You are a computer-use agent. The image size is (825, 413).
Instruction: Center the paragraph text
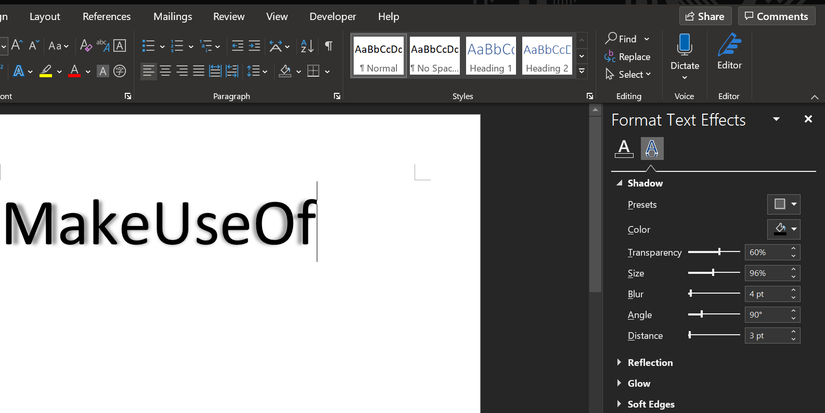click(165, 70)
